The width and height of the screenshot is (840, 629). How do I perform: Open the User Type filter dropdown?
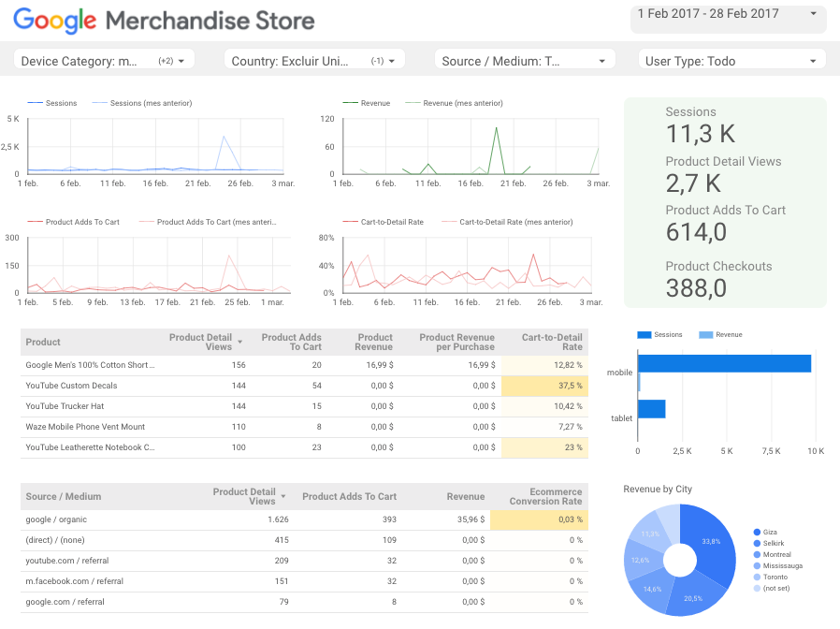pos(731,61)
